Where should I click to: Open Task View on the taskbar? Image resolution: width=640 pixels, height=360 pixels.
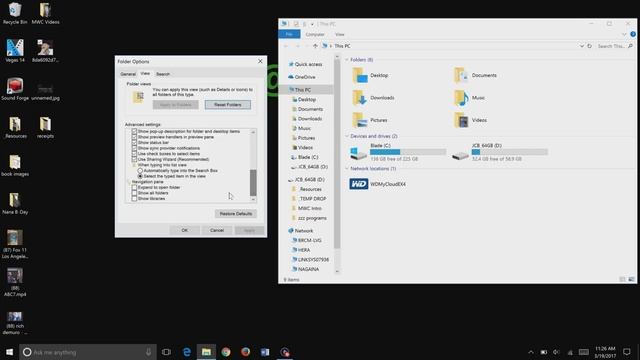pos(166,352)
